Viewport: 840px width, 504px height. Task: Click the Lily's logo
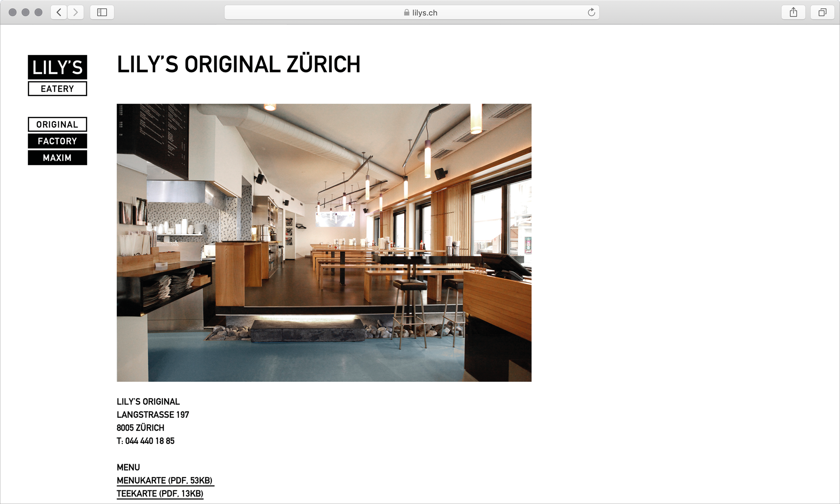coord(58,67)
